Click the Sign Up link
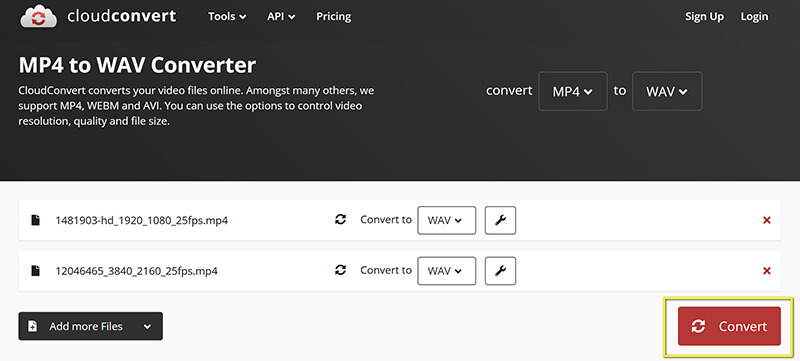This screenshot has width=800, height=361. (x=704, y=16)
